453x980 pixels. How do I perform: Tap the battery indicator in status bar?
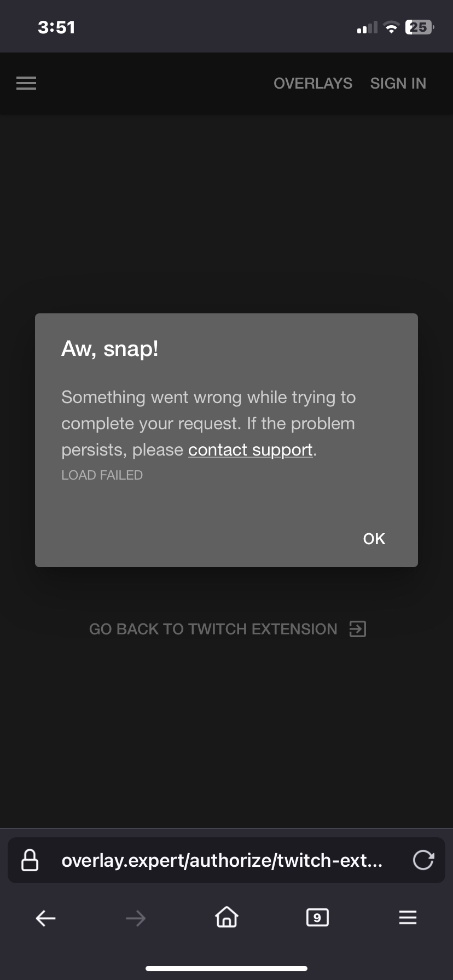click(420, 27)
